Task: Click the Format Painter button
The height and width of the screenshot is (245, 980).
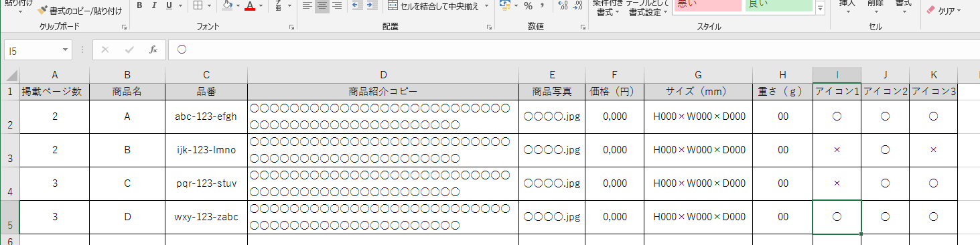Action: 80,11
